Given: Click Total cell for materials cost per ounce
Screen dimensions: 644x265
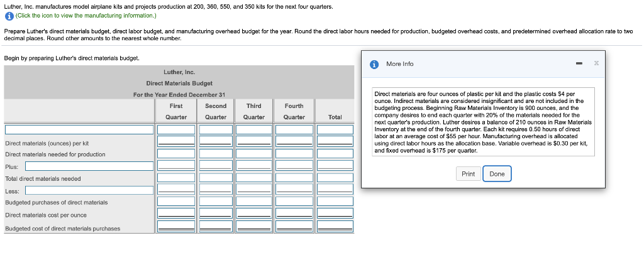Looking at the screenshot, I should [x=335, y=214].
